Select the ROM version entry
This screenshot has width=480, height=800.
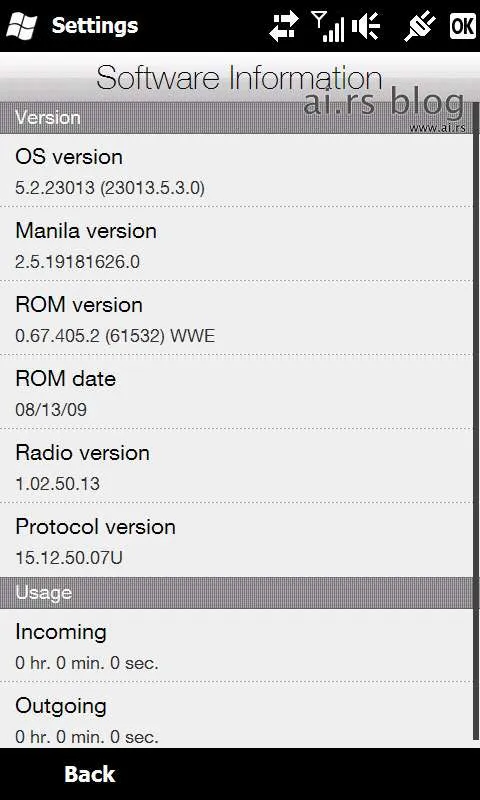(236, 318)
